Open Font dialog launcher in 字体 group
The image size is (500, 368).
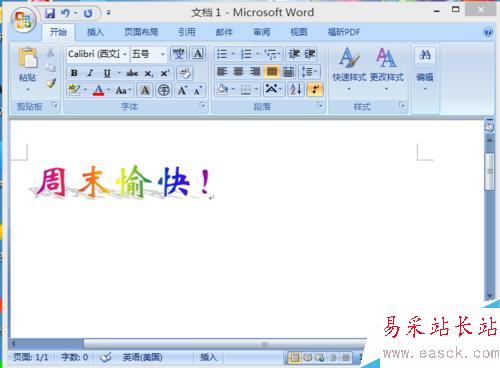(202, 105)
